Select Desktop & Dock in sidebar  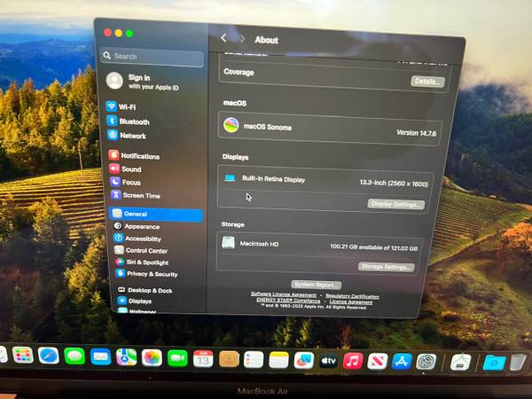tap(145, 290)
